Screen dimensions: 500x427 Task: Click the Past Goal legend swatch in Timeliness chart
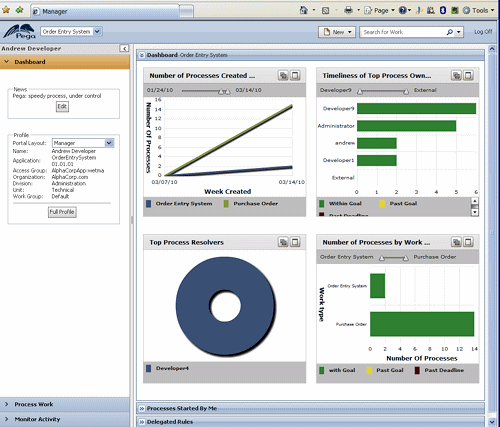[x=382, y=203]
